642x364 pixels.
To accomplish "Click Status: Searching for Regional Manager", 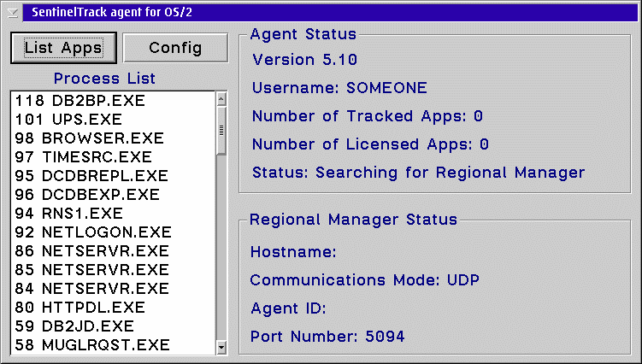I will coord(418,173).
